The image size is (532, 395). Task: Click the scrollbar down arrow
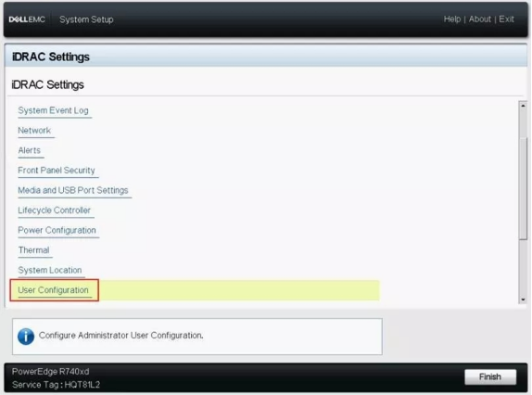pos(523,299)
